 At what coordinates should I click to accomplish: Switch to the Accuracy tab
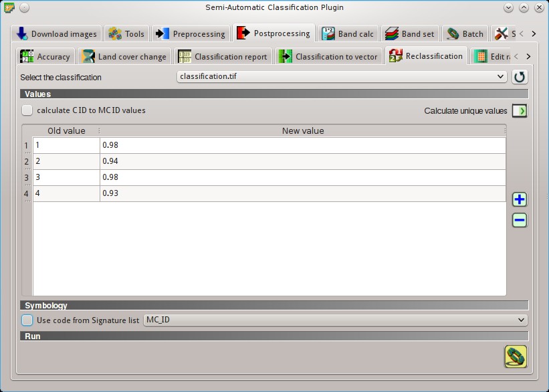click(45, 56)
